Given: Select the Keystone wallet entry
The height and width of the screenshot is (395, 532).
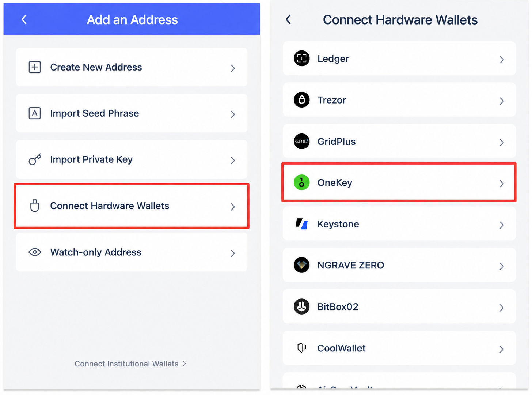Looking at the screenshot, I should (x=399, y=224).
